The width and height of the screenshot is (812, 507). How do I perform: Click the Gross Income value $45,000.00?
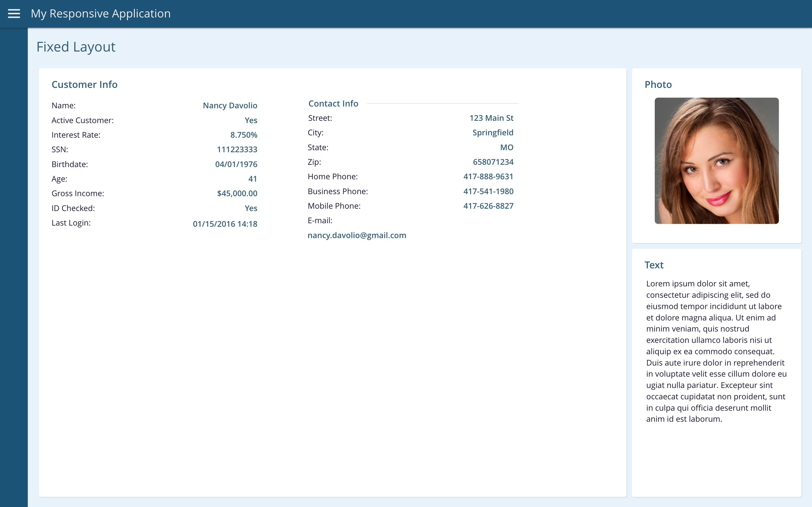click(237, 194)
